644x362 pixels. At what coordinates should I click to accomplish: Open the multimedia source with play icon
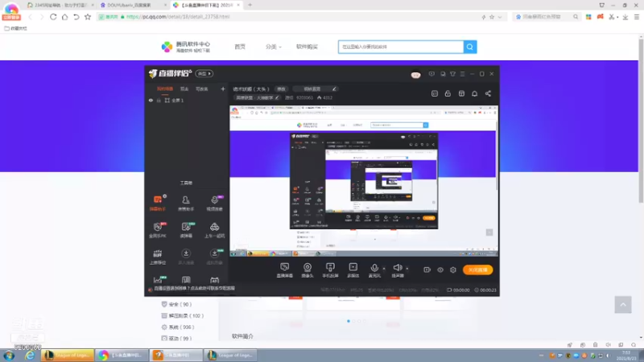click(x=353, y=270)
